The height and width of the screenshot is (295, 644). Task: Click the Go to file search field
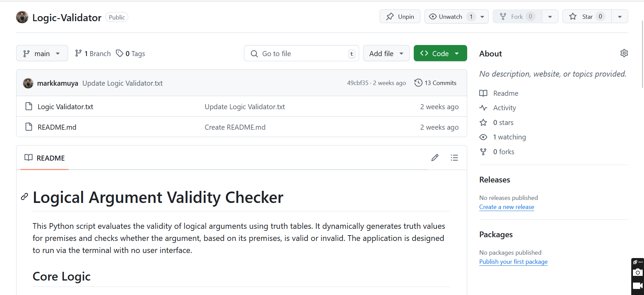(301, 53)
